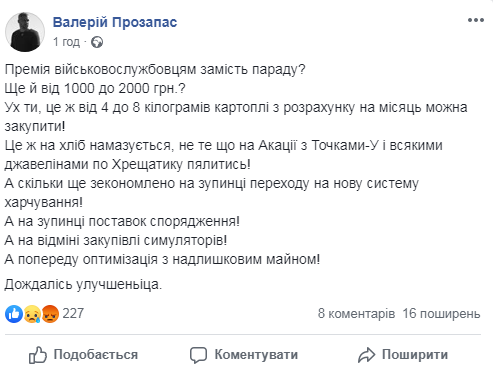
Task: Click the globe public privacy icon
Action: (97, 42)
